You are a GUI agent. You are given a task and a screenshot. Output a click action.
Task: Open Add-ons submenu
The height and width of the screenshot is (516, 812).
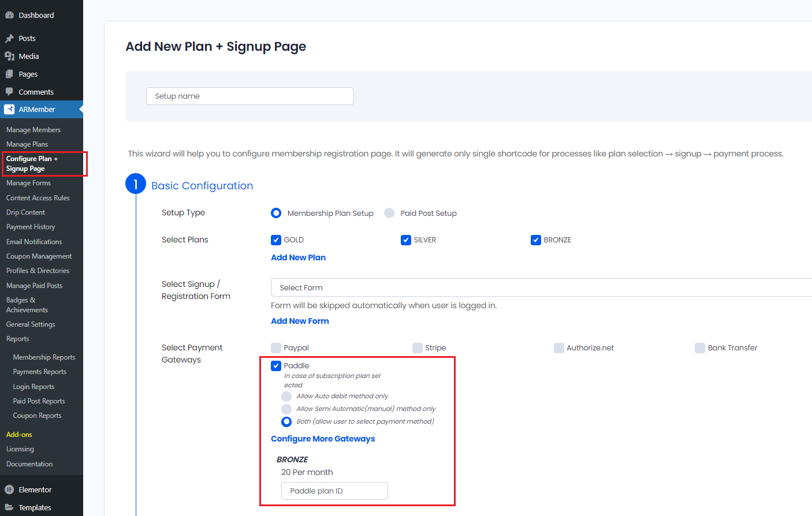(19, 435)
